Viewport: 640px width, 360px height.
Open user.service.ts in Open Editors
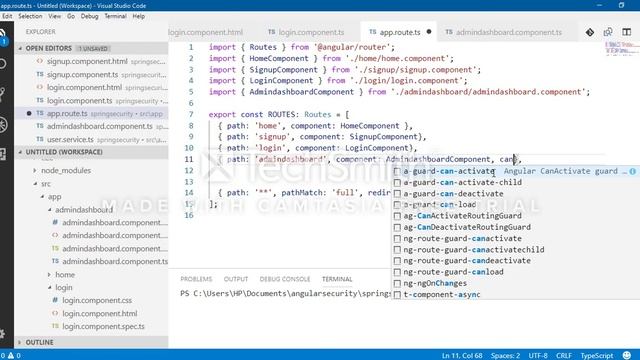(91, 140)
